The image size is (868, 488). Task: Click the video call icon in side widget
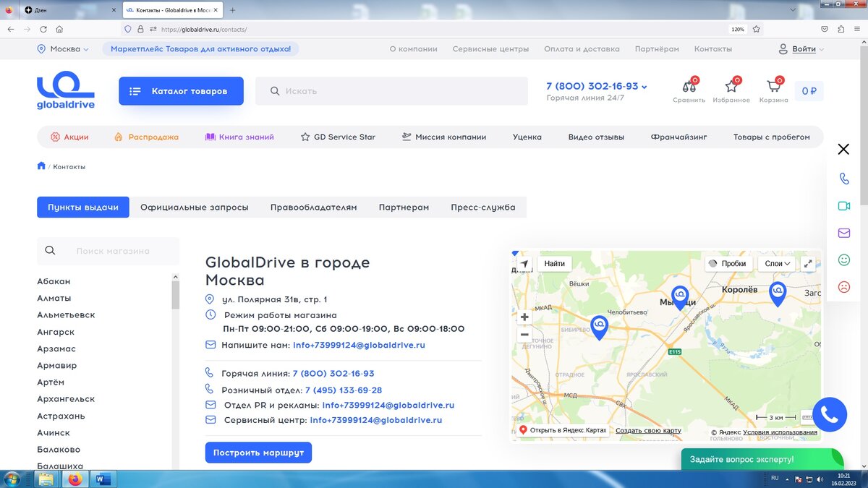point(843,206)
